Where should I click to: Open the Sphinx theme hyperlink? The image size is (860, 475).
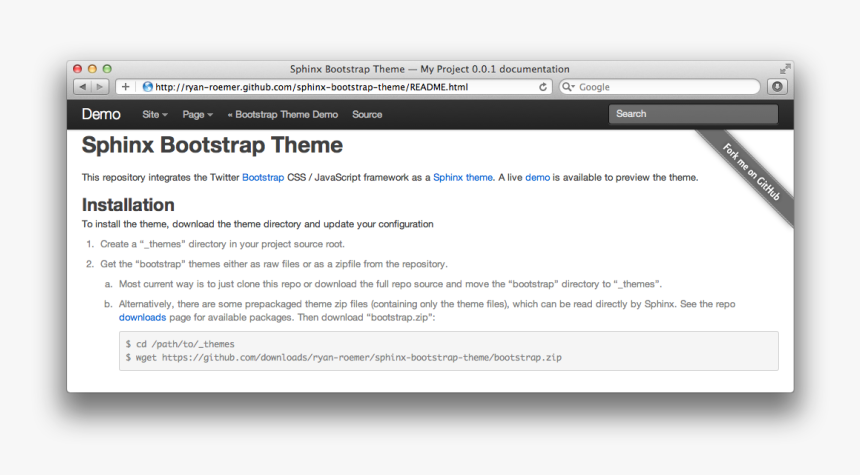pyautogui.click(x=463, y=178)
